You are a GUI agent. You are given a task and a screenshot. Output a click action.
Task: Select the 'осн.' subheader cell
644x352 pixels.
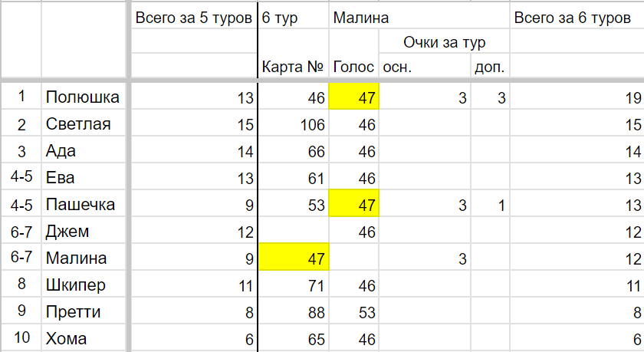point(425,66)
